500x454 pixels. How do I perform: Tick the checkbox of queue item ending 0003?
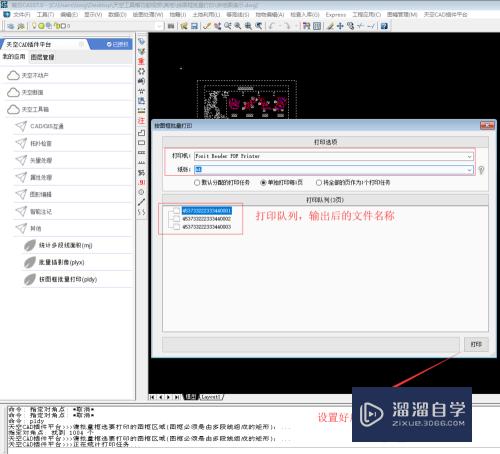point(177,227)
